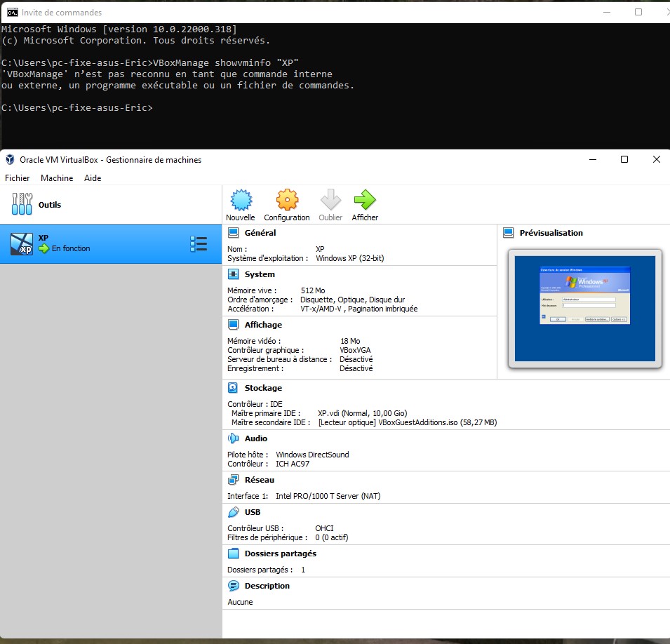Click the Dossiers partagés folder icon
Screen dimensions: 670x644
(x=234, y=554)
